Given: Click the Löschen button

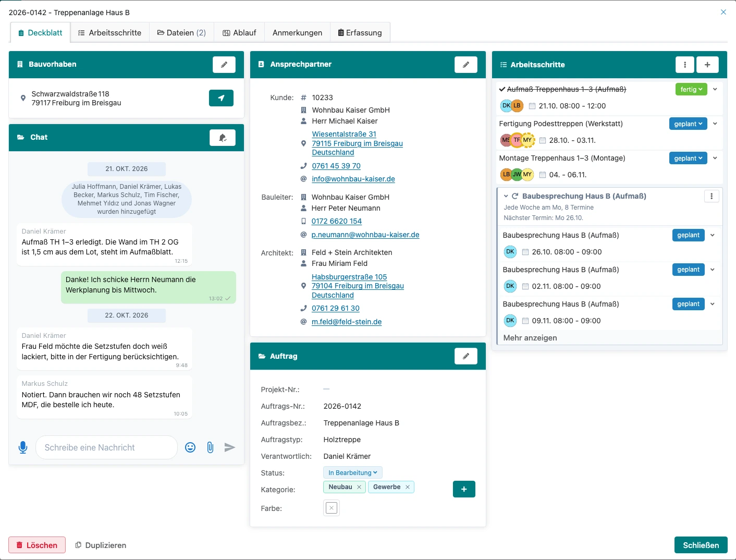Looking at the screenshot, I should (37, 545).
